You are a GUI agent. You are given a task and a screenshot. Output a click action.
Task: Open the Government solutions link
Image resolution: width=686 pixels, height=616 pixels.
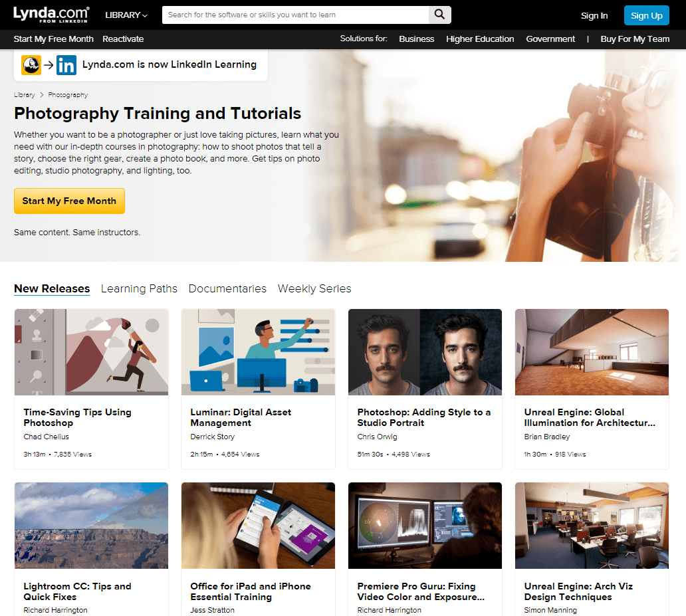tap(550, 39)
